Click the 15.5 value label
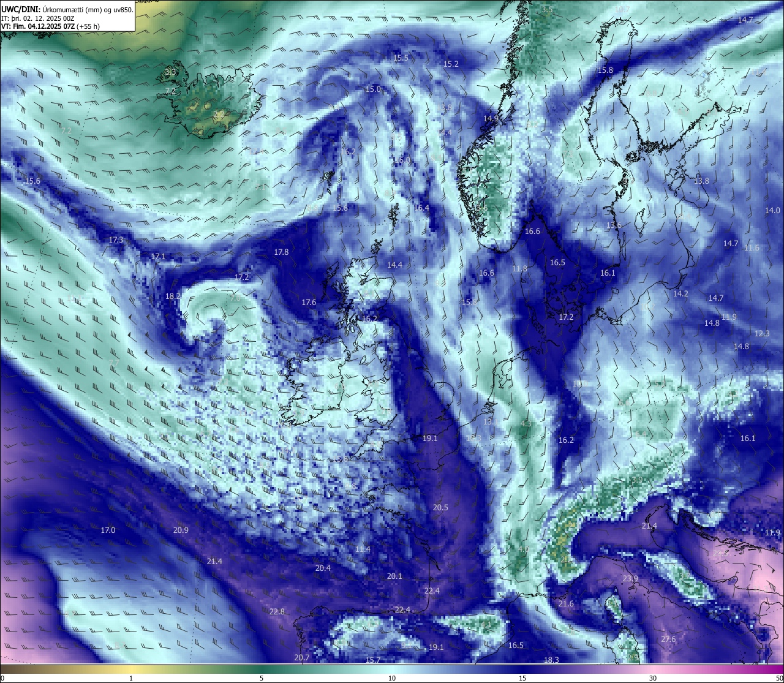784x683 pixels. (x=401, y=58)
